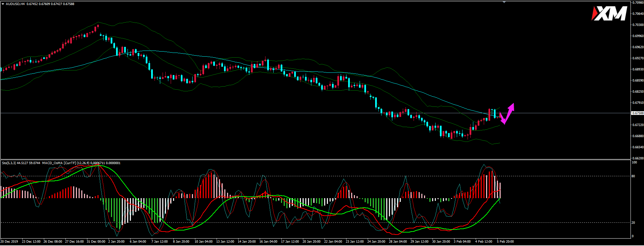
Task: Click the 26 Dec 08:00 time label
Action: [53, 242]
